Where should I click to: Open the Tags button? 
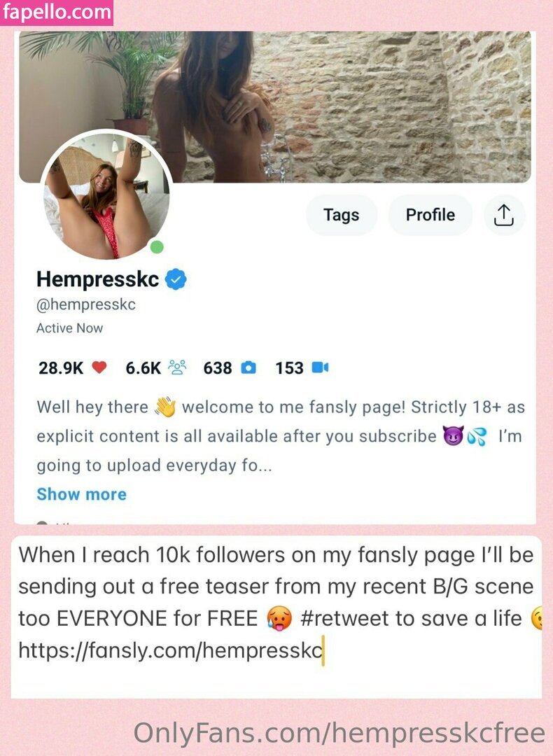[x=342, y=215]
